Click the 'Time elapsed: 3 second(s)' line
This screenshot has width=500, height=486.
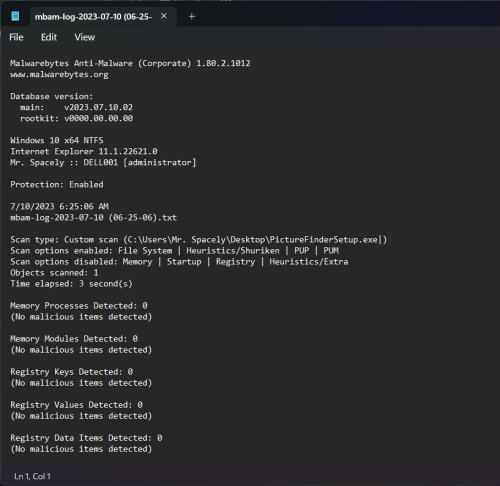[x=71, y=284]
